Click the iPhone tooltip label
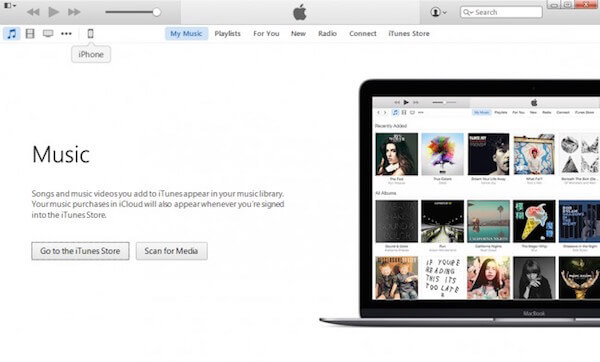The width and height of the screenshot is (600, 362). [x=91, y=54]
